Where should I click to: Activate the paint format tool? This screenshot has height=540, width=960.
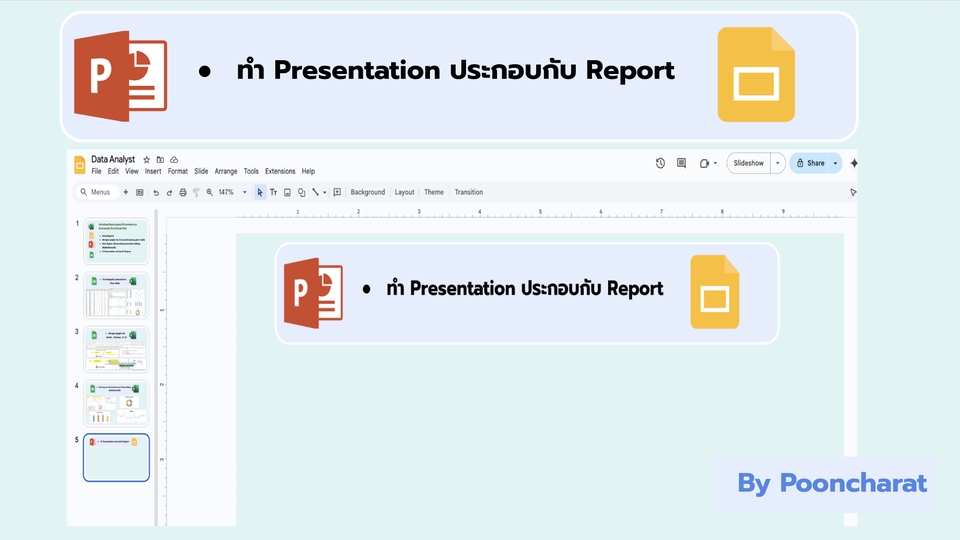196,192
